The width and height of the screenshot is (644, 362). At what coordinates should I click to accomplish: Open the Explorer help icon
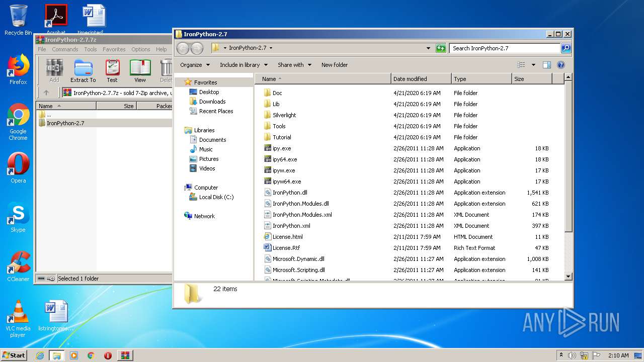561,65
